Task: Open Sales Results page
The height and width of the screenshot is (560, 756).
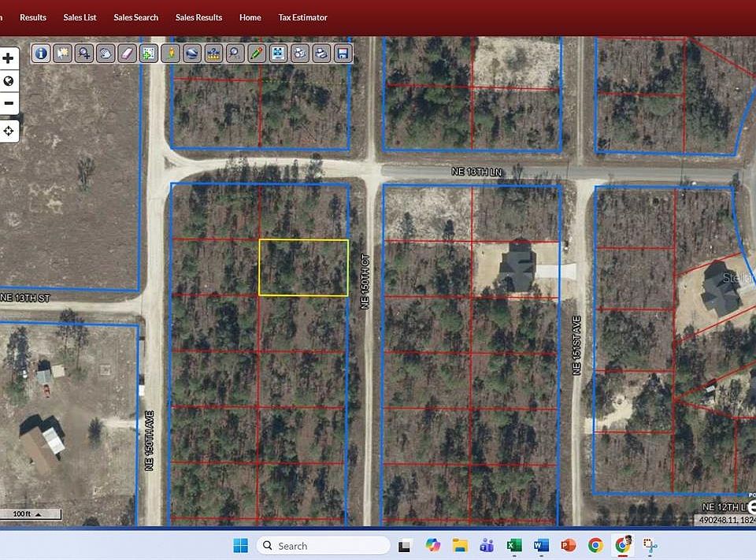Action: point(198,17)
